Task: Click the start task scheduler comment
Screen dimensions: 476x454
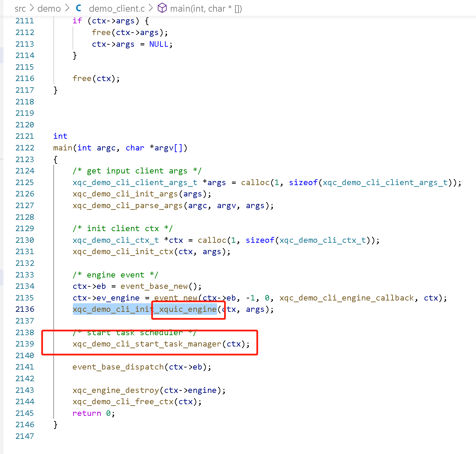Action: [134, 332]
